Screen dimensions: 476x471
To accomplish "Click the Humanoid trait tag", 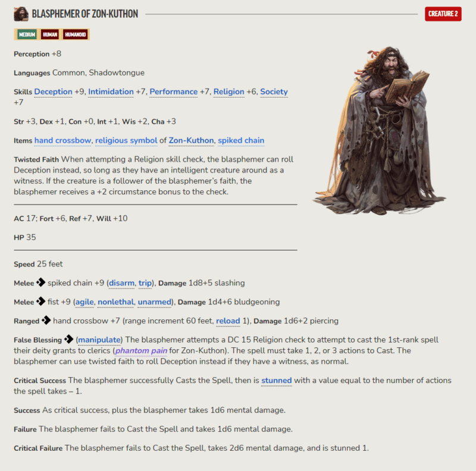I will [76, 34].
